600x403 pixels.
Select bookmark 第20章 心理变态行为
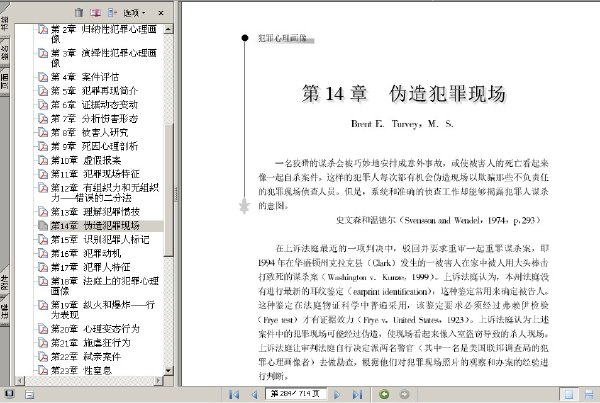95,329
